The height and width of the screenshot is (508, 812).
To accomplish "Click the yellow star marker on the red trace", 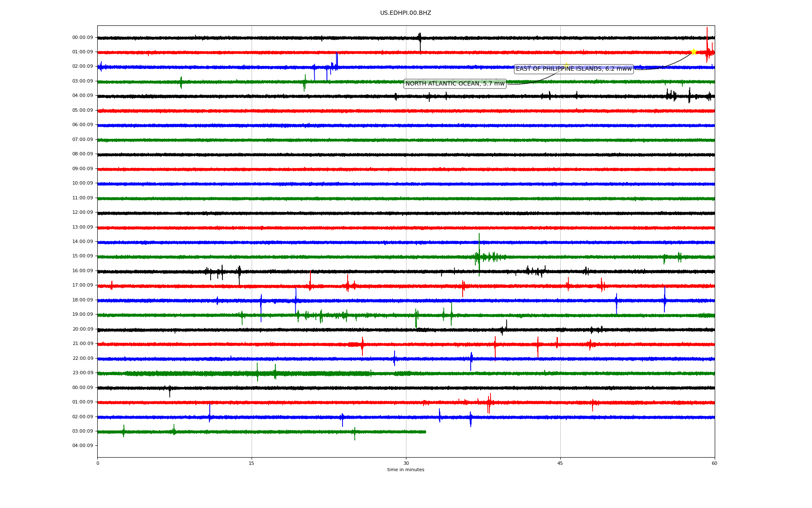I will 694,52.
